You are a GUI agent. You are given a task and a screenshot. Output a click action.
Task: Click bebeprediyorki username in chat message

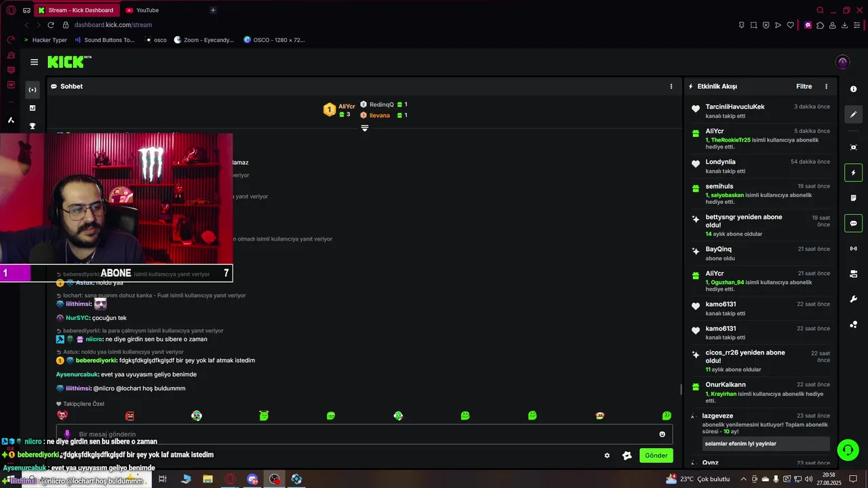[x=96, y=361]
